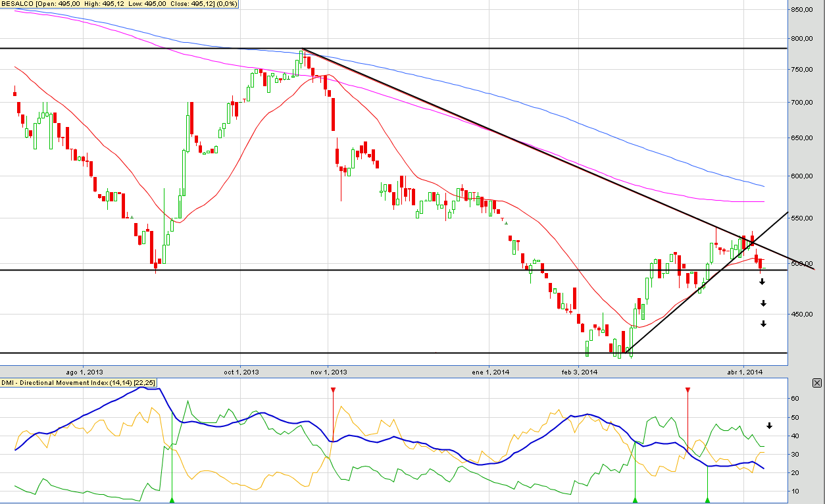Close the DMI indicator panel
The height and width of the screenshot is (504, 825).
click(817, 383)
